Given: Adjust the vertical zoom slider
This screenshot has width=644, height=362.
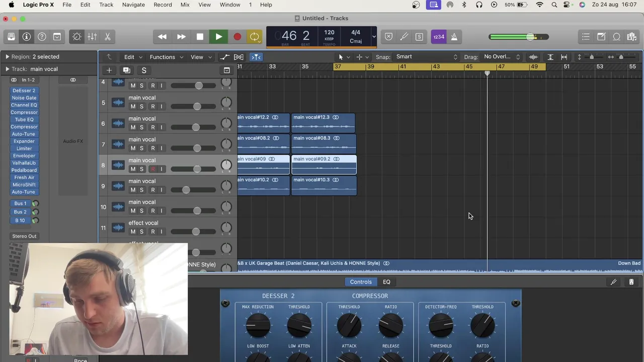Looking at the screenshot, I should (x=591, y=57).
